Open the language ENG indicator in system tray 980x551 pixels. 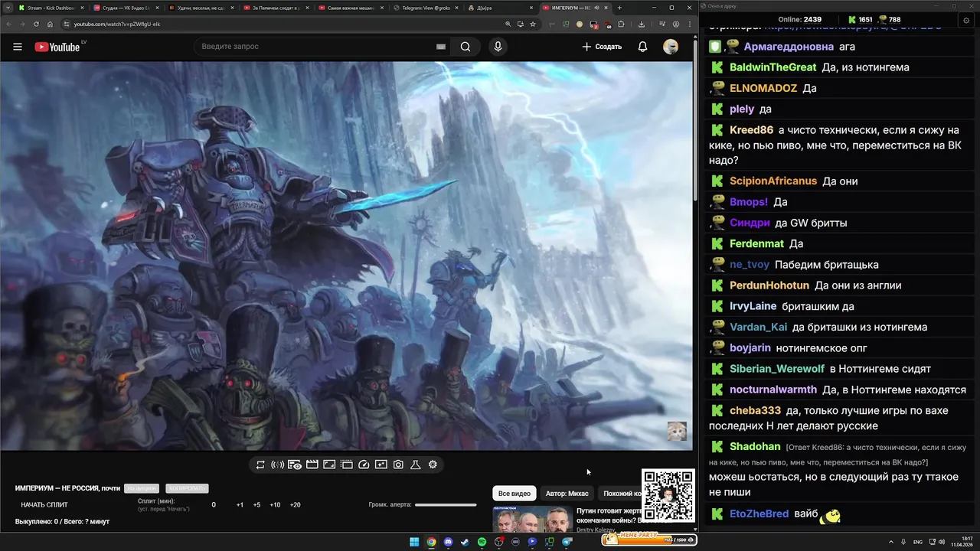coord(918,542)
